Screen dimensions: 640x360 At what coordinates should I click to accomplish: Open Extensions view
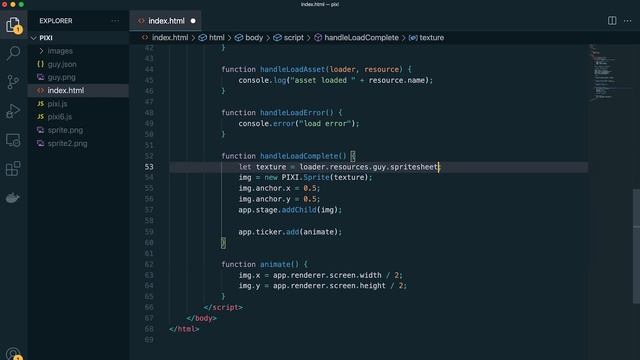point(13,169)
